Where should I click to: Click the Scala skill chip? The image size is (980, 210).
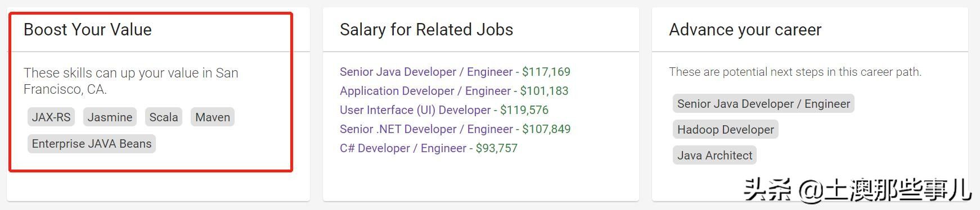coord(164,117)
